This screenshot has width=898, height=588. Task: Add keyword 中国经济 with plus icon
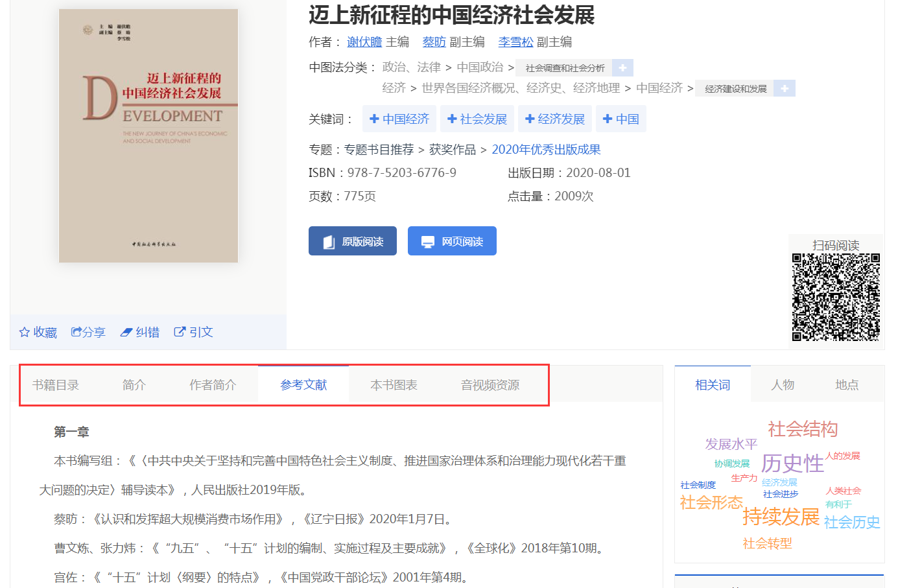(x=374, y=119)
